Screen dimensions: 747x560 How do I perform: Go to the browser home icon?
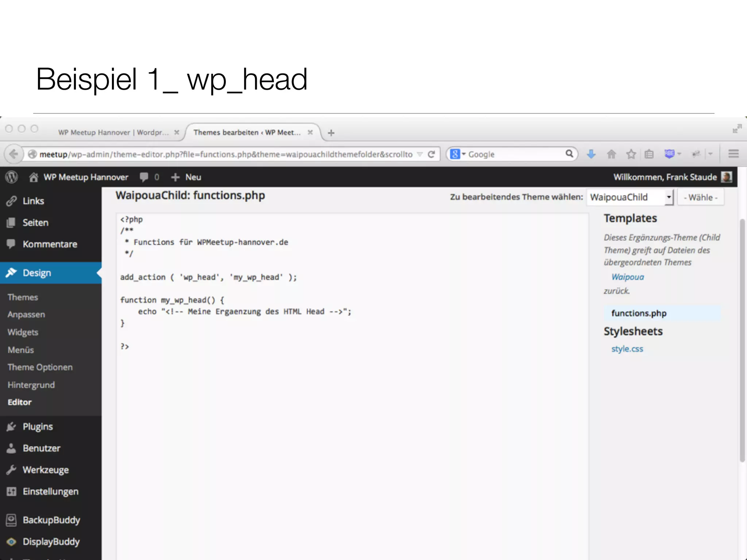point(611,154)
